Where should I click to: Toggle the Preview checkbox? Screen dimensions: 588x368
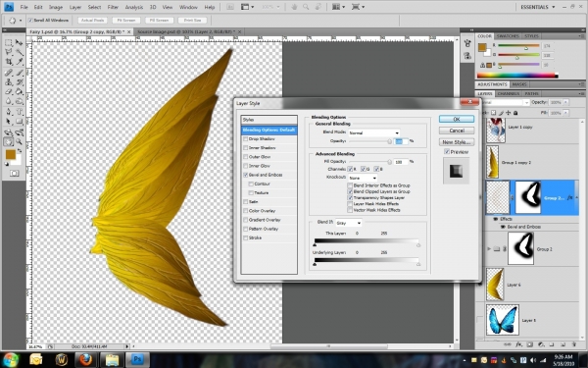pos(447,152)
